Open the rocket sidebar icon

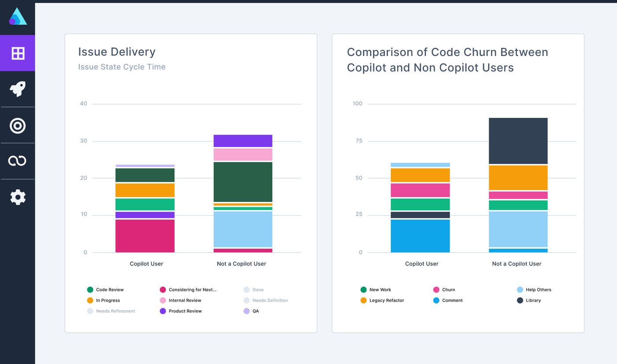(x=18, y=89)
